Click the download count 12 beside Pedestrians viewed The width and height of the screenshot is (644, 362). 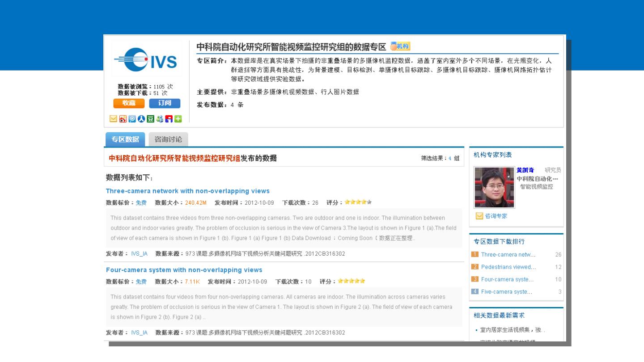point(558,267)
